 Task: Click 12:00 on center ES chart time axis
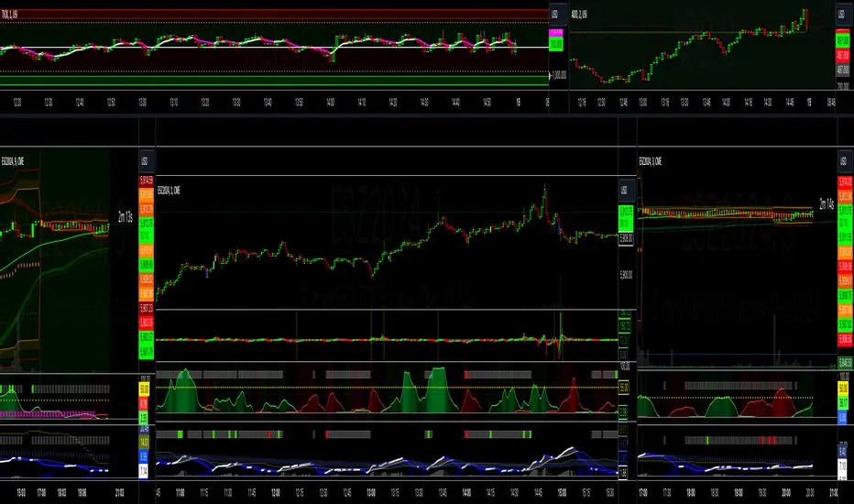click(276, 492)
